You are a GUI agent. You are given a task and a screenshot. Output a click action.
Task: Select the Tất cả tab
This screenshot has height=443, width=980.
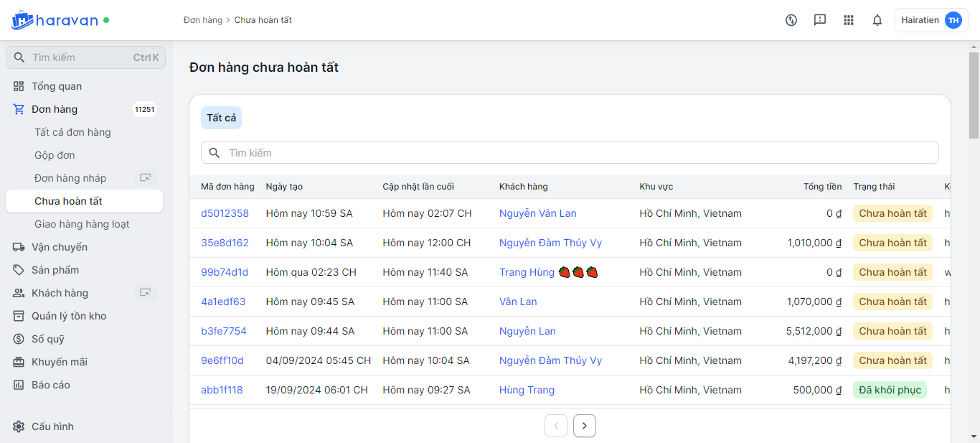tap(221, 118)
